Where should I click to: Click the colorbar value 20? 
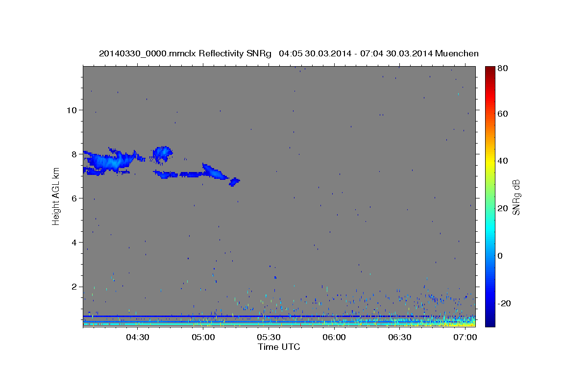click(x=502, y=208)
